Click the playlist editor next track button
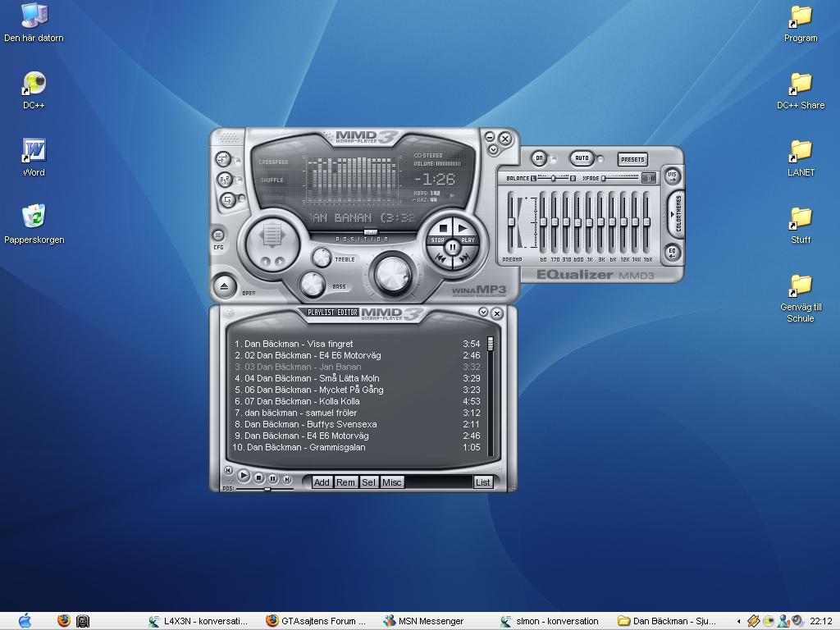The height and width of the screenshot is (630, 840). pos(287,479)
